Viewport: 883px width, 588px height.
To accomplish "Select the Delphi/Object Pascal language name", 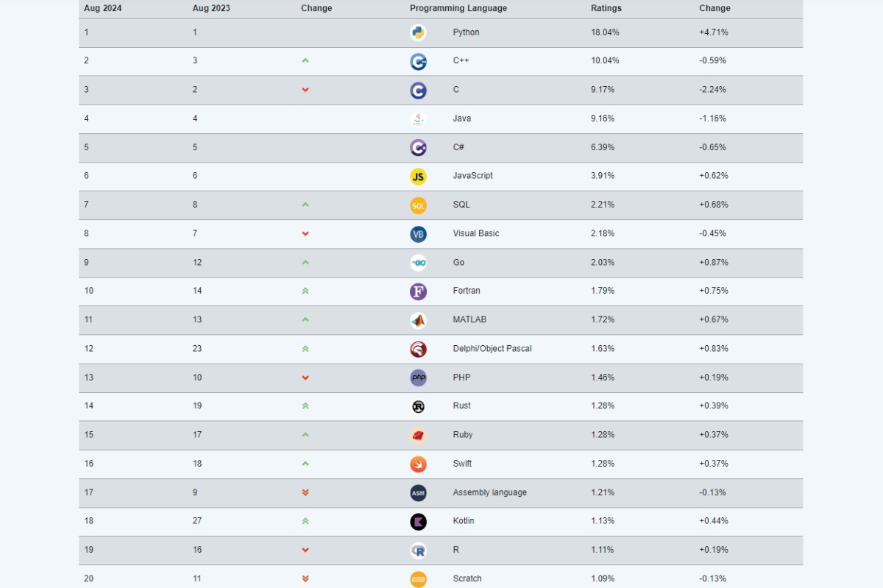I will point(492,349).
